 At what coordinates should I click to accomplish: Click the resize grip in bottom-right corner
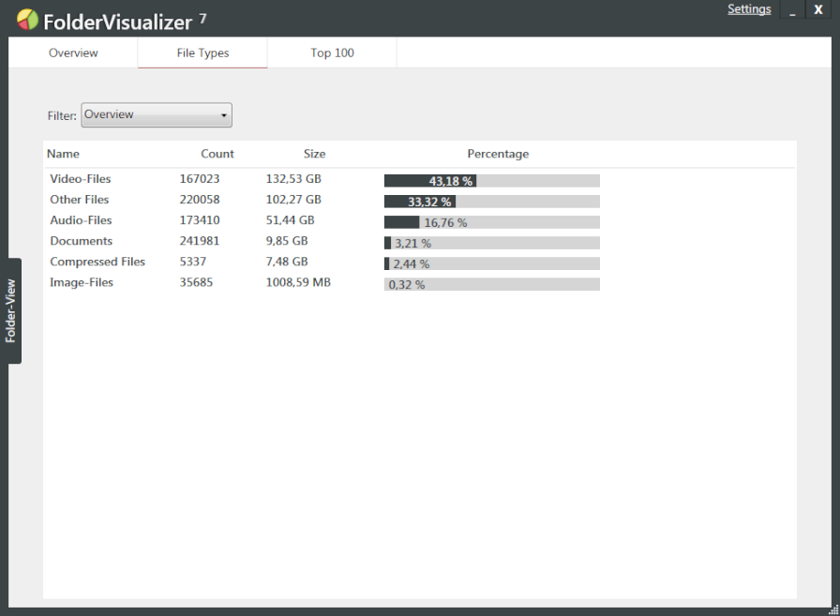832,609
